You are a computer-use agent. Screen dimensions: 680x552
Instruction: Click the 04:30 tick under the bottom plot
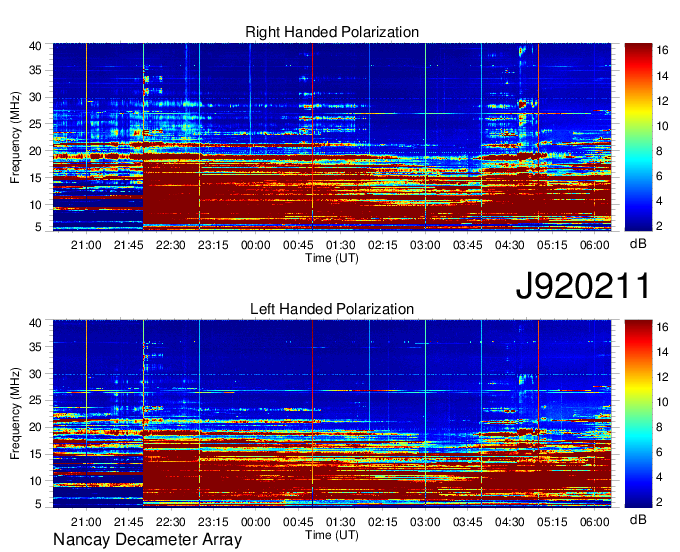(510, 522)
